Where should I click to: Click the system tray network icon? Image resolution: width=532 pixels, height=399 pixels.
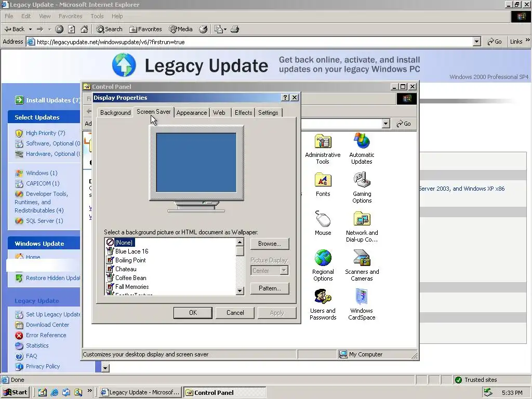point(488,392)
